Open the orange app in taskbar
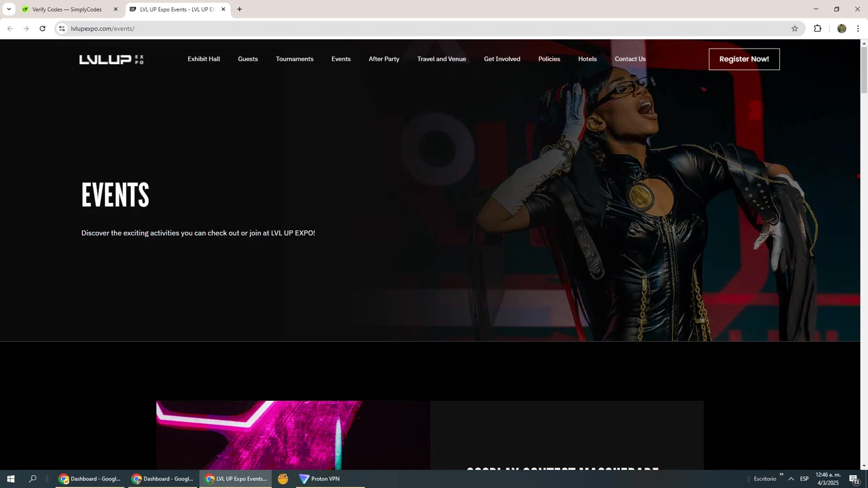 pos(283,479)
